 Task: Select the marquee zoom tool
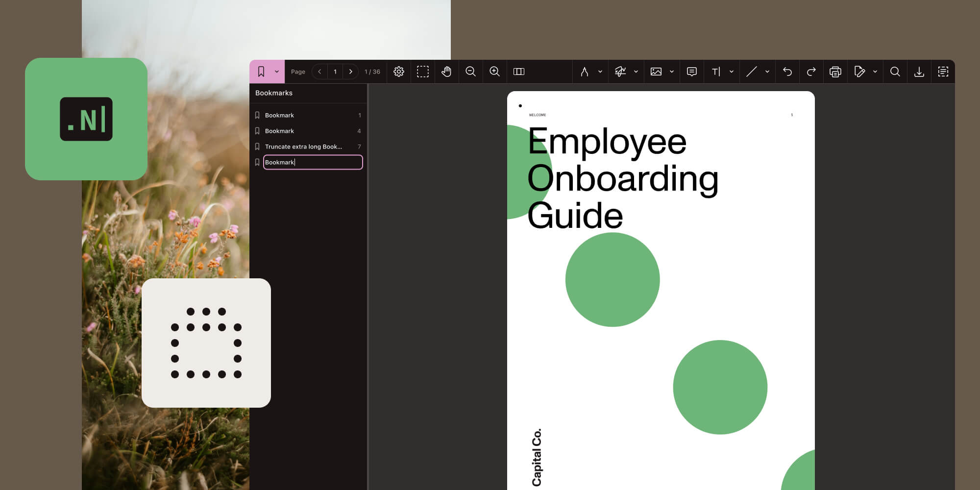coord(423,72)
